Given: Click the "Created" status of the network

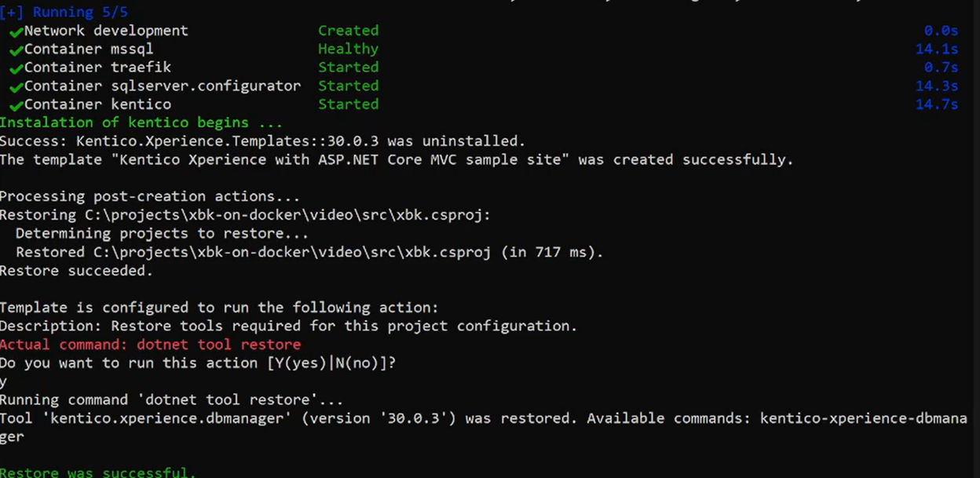Looking at the screenshot, I should [348, 31].
